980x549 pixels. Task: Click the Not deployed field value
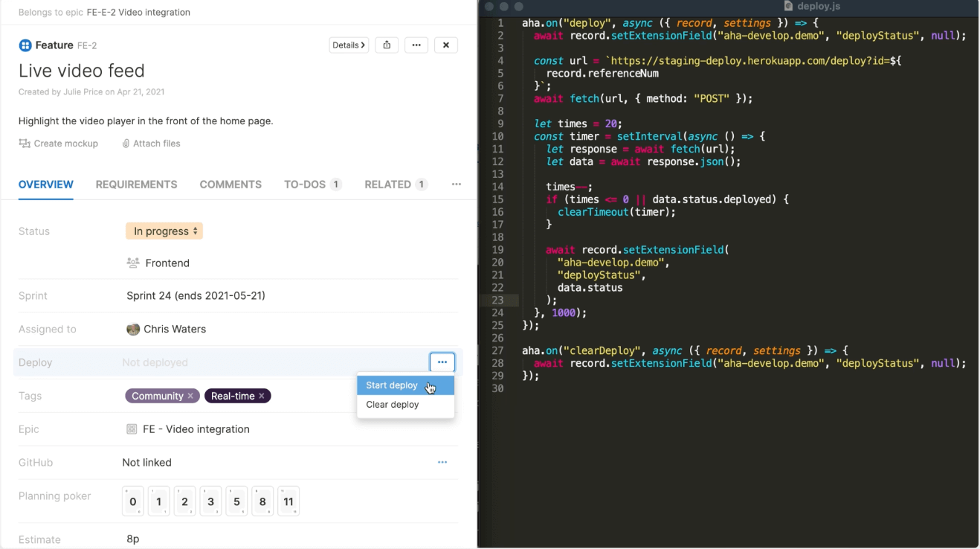point(155,363)
